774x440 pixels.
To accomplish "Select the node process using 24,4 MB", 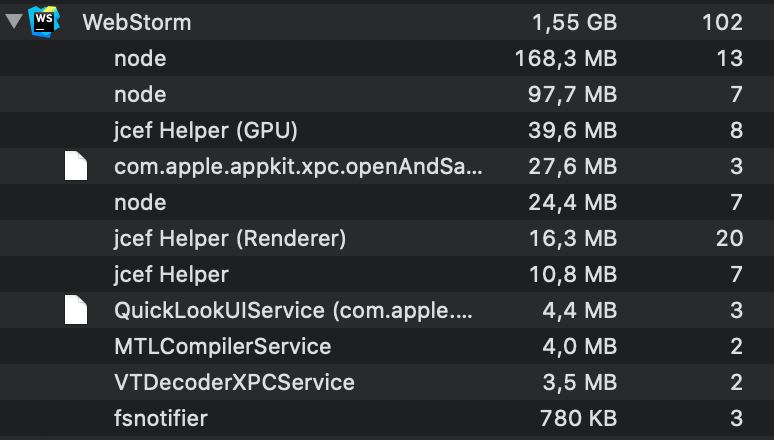I will tap(387, 202).
